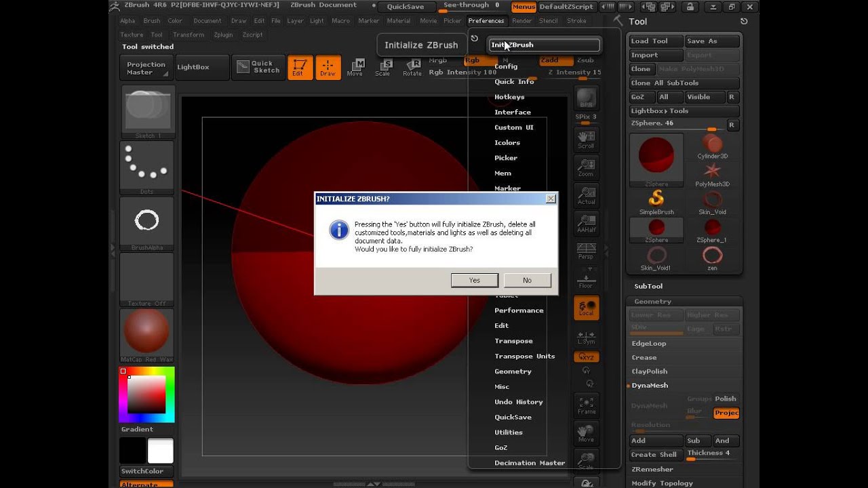
Task: Open the Alpha menu
Action: [127, 21]
